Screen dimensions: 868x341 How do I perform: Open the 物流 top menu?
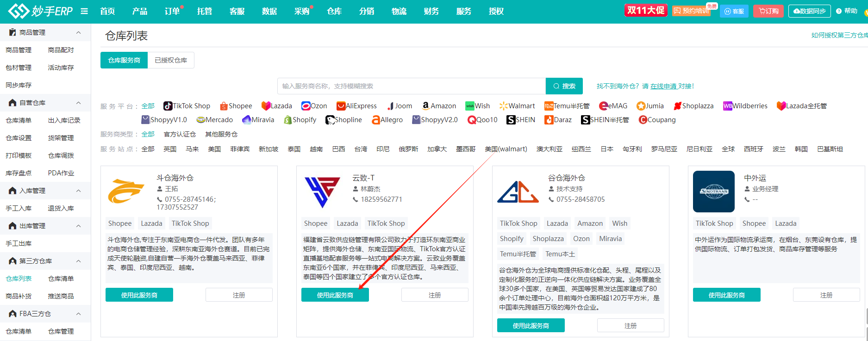(x=399, y=11)
